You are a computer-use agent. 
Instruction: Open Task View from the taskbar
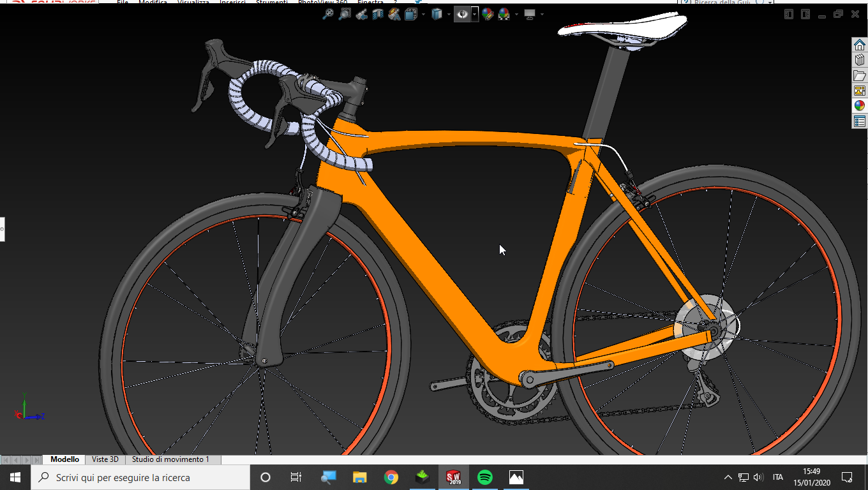click(296, 477)
